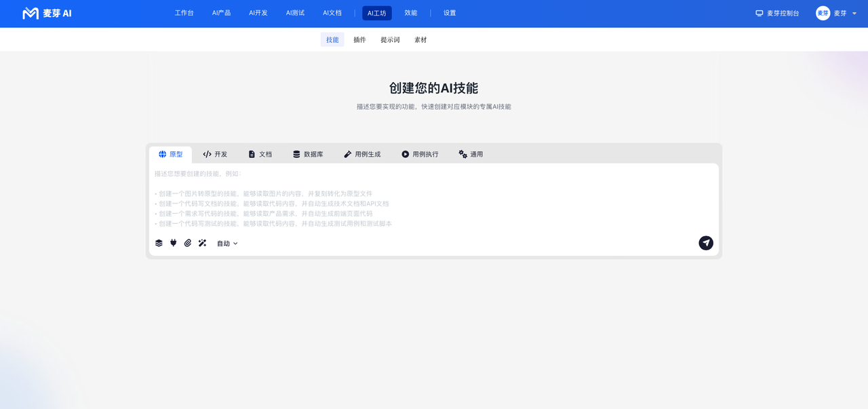Screen dimensions: 868x409
Task: Click the paperclip attachment icon
Action: [x=188, y=243]
